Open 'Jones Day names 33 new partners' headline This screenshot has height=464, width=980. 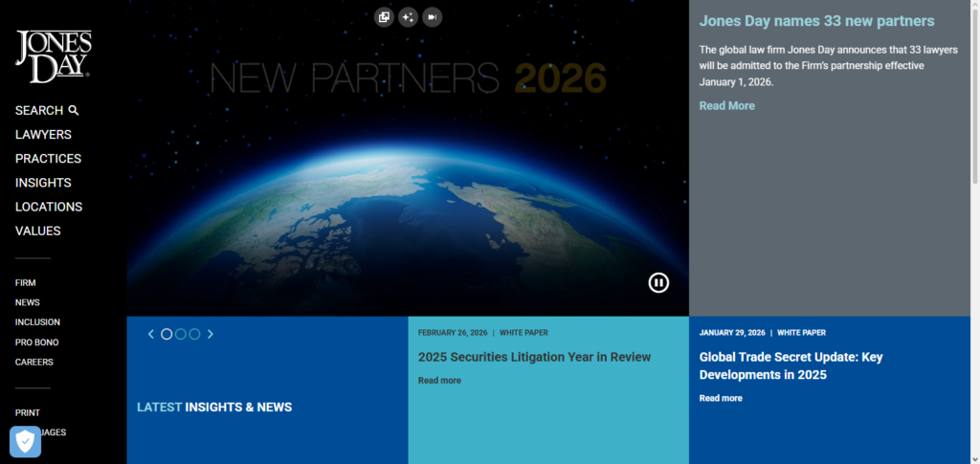pyautogui.click(x=817, y=21)
